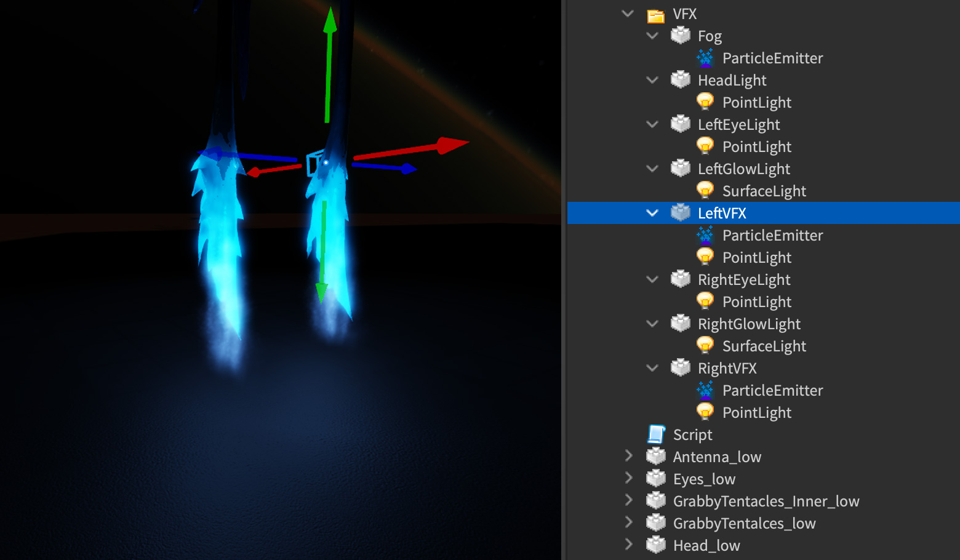
Task: Select the LeftEyeLight label
Action: pyautogui.click(x=738, y=125)
